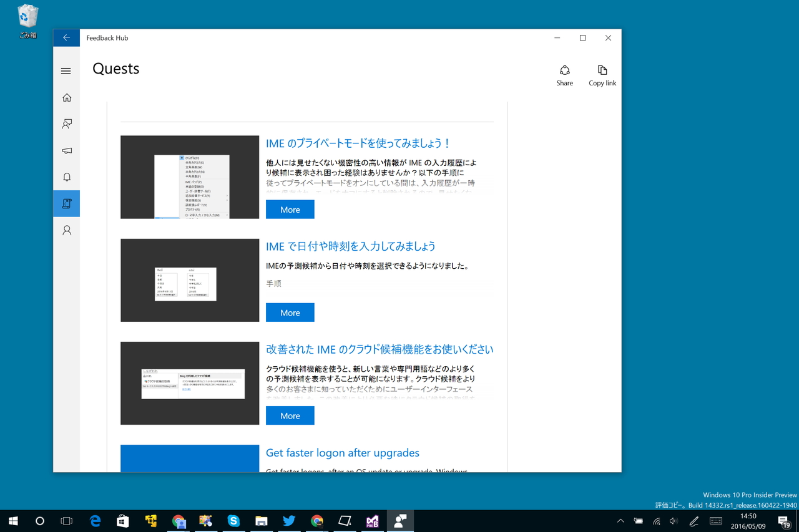This screenshot has width=799, height=532.
Task: Switch to Task View
Action: click(x=67, y=521)
